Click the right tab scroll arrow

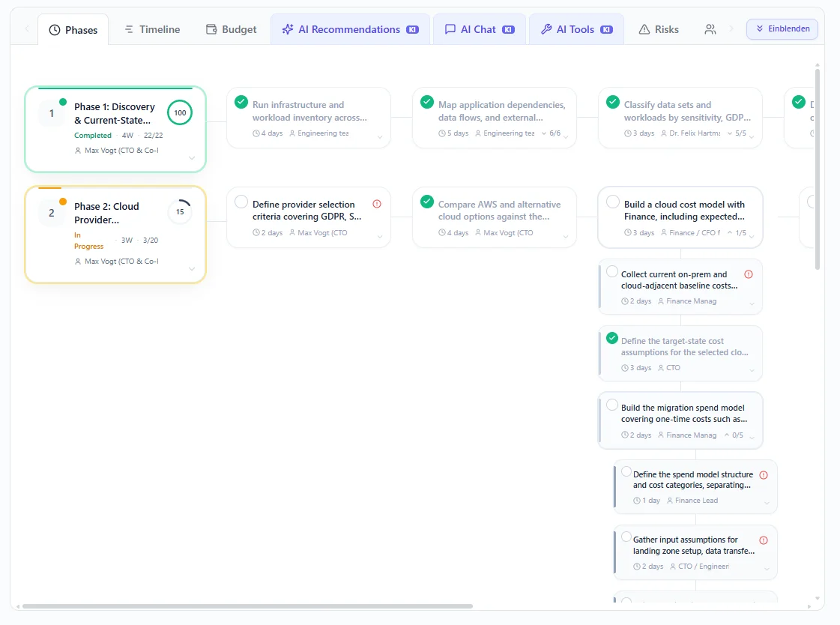(x=731, y=29)
